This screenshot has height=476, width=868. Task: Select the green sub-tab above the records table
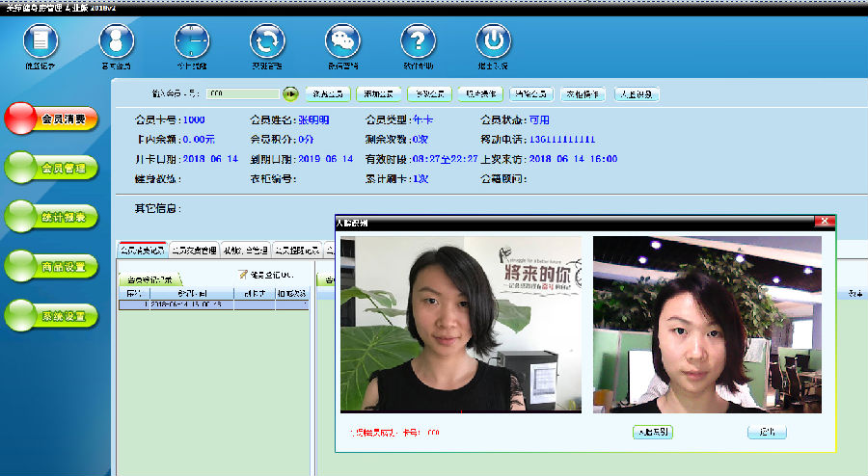(x=150, y=279)
